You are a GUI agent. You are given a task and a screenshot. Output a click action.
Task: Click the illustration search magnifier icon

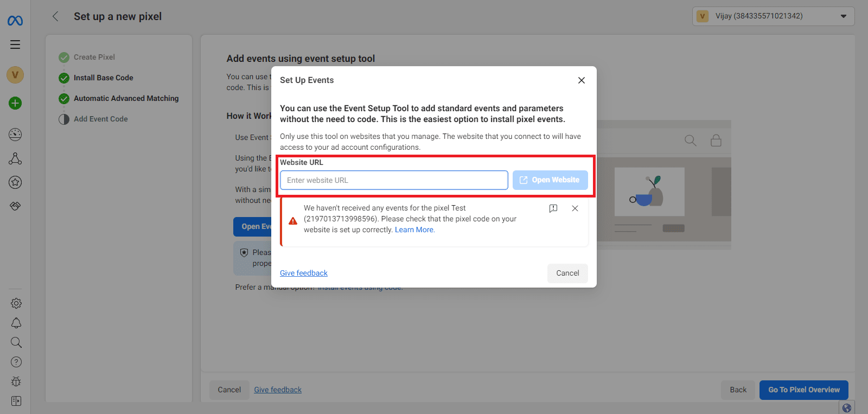tap(690, 141)
